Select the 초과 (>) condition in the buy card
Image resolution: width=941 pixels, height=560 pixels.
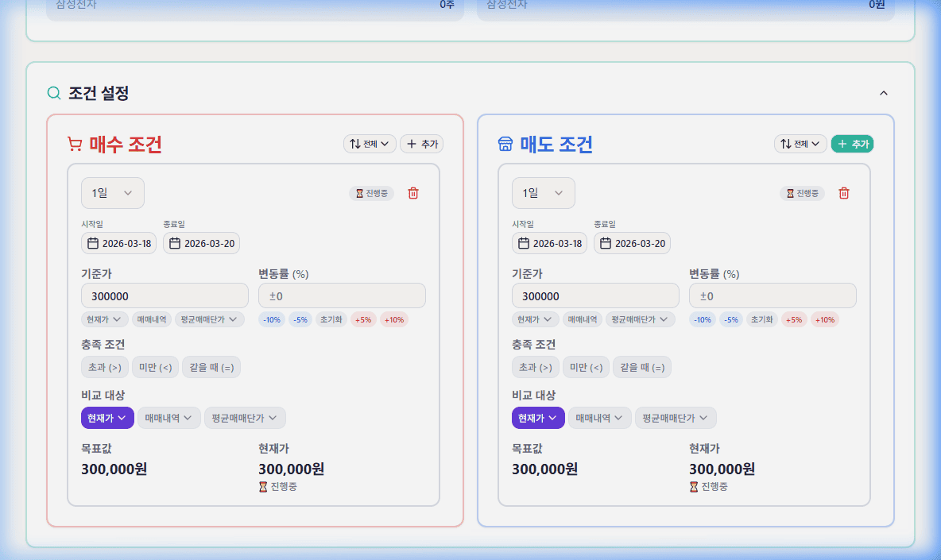104,366
